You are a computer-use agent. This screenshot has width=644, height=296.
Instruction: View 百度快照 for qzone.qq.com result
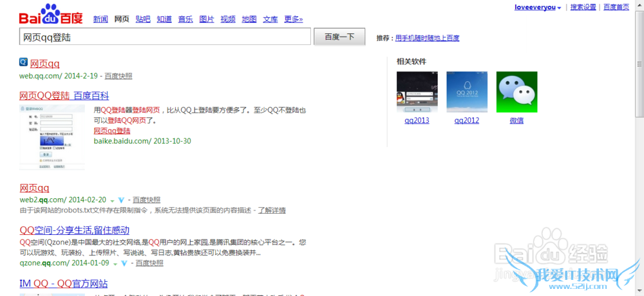149,263
